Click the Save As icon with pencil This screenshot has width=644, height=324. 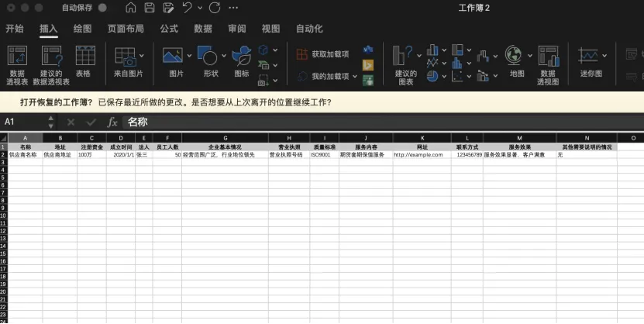pyautogui.click(x=168, y=8)
